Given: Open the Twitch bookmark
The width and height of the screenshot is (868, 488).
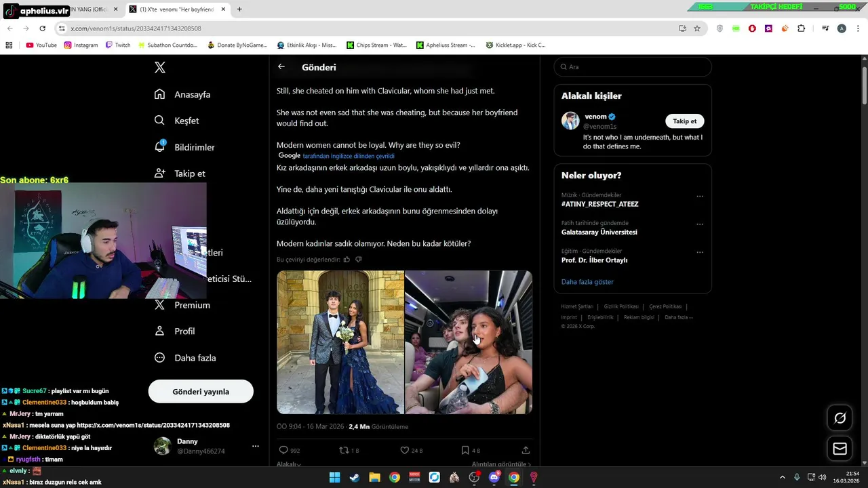Looking at the screenshot, I should 117,45.
